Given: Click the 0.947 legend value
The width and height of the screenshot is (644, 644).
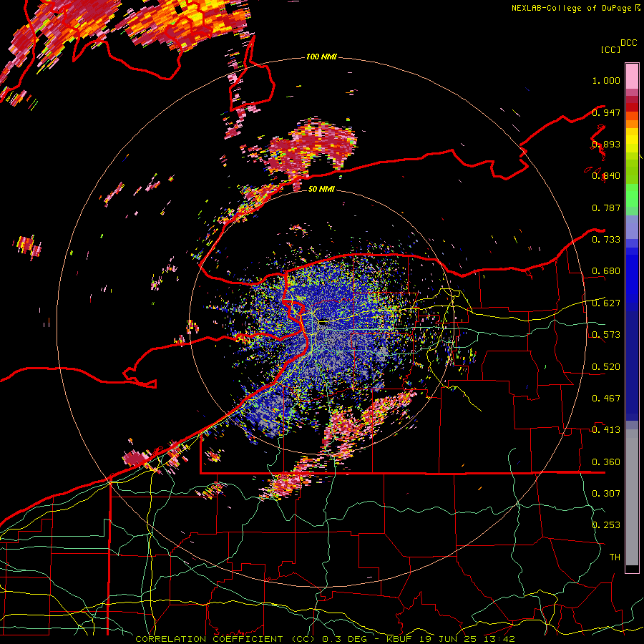Looking at the screenshot, I should point(606,112).
